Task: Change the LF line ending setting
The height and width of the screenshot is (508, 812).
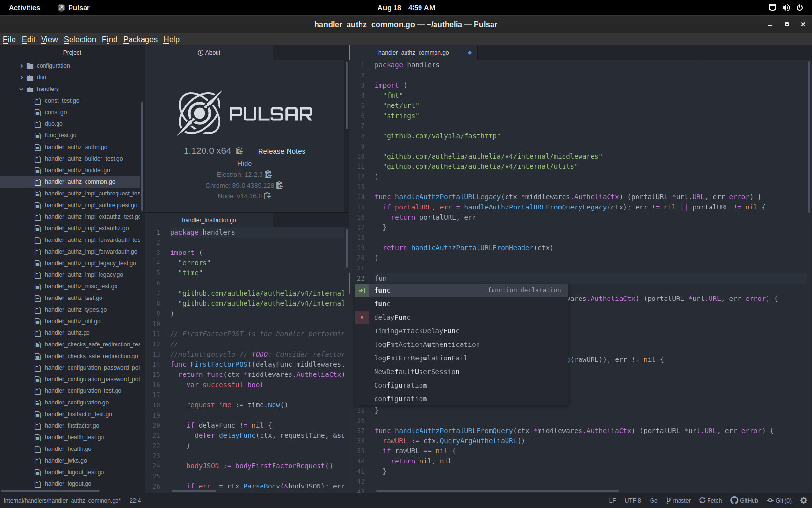Action: pyautogui.click(x=612, y=501)
